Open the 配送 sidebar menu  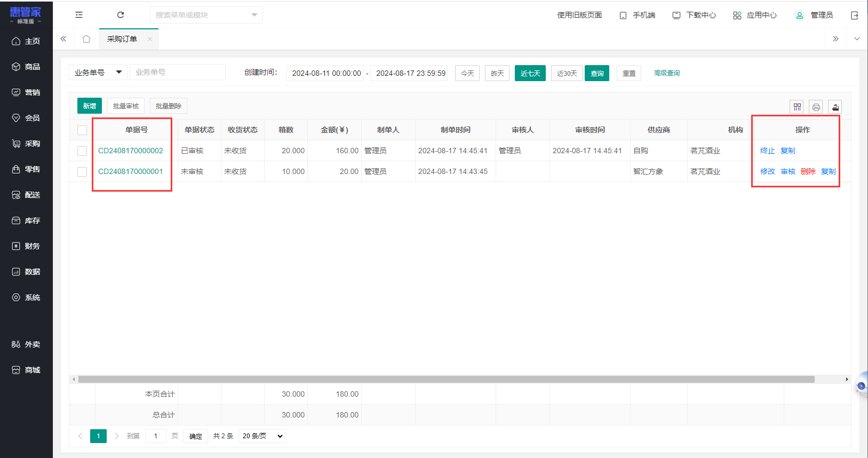26,195
